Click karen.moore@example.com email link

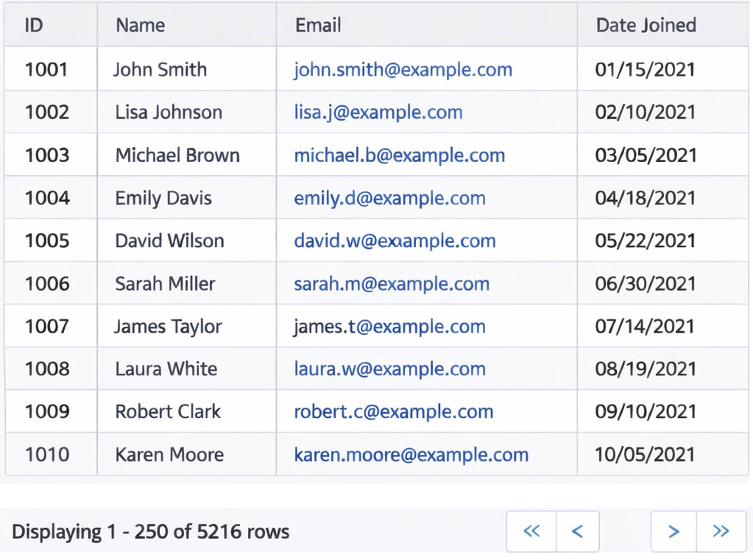pos(411,455)
